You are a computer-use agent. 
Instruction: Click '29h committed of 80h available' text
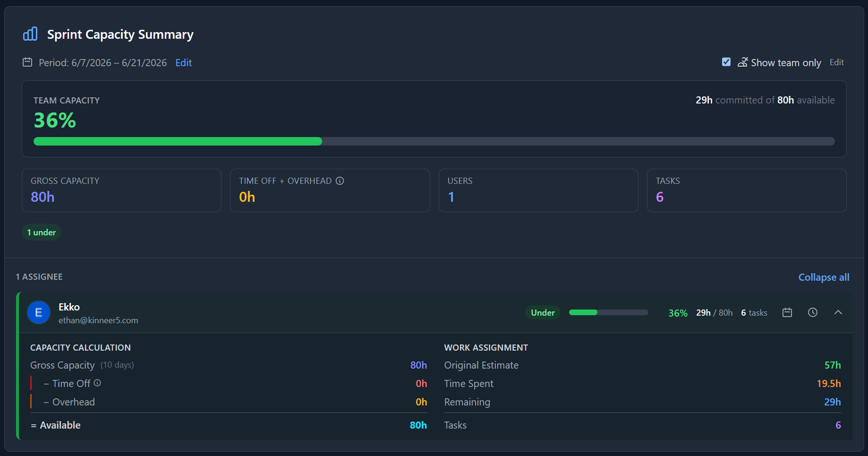(x=765, y=100)
